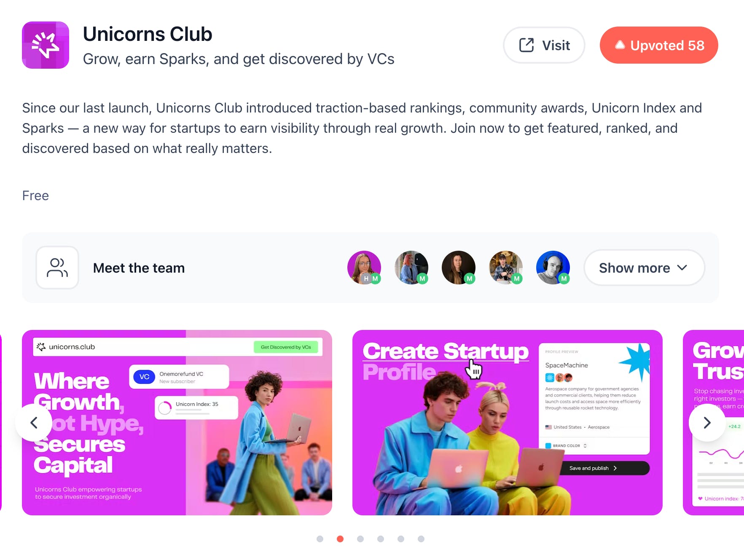
Task: Select the last carousel pagination dot
Action: click(421, 539)
